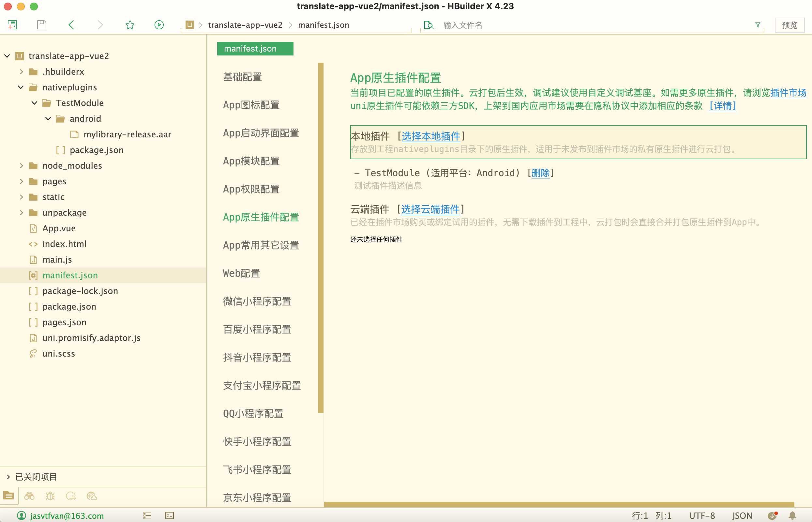Click 删除 link for TestModule plugin
Image resolution: width=812 pixels, height=522 pixels.
tap(541, 173)
